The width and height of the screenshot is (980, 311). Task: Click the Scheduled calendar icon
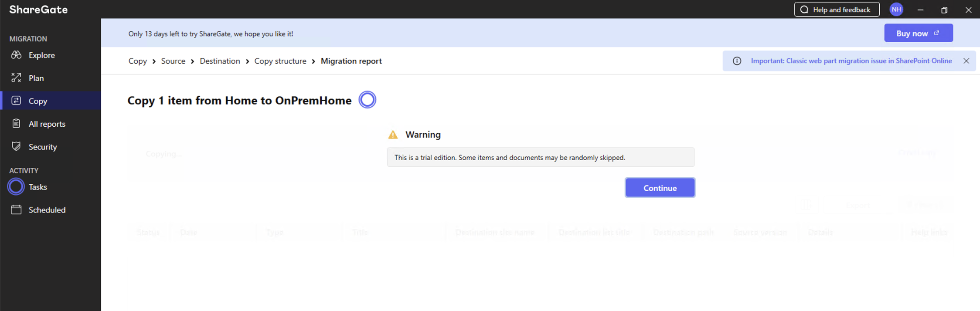click(x=16, y=210)
